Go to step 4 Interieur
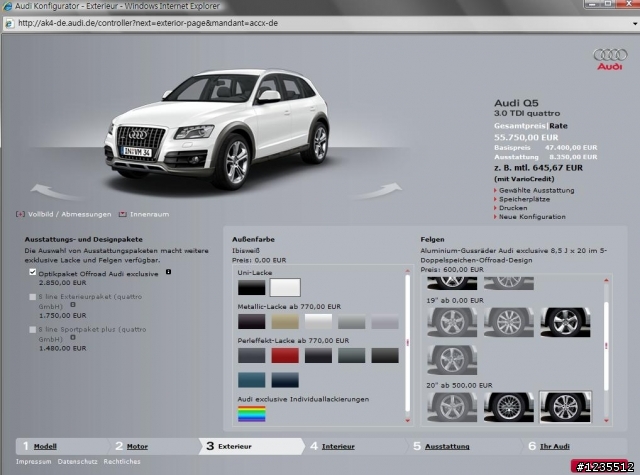 pyautogui.click(x=338, y=446)
